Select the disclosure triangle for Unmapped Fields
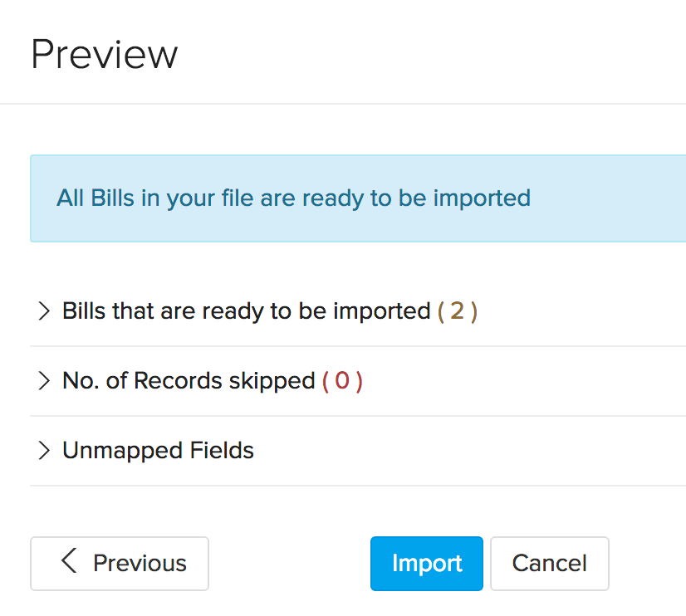This screenshot has width=686, height=616. (x=45, y=450)
